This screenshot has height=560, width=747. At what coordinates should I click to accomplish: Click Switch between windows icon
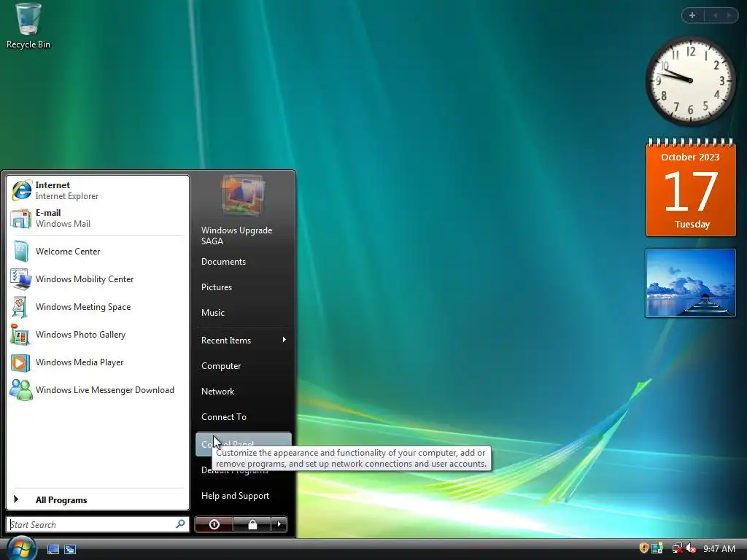[70, 550]
